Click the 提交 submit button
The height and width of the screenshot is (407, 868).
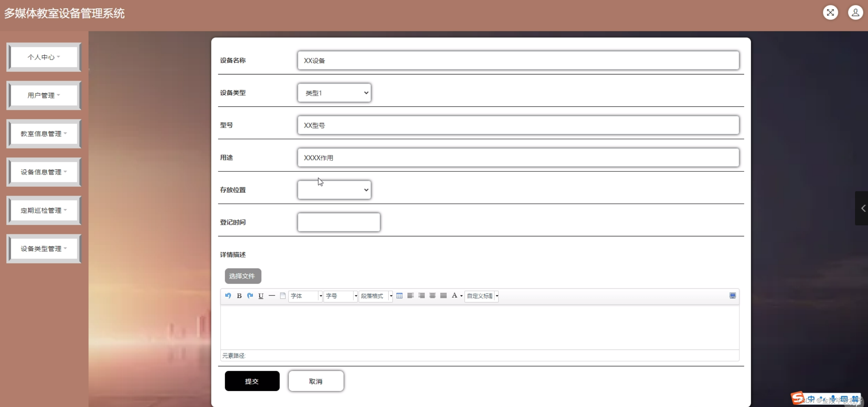coord(252,381)
